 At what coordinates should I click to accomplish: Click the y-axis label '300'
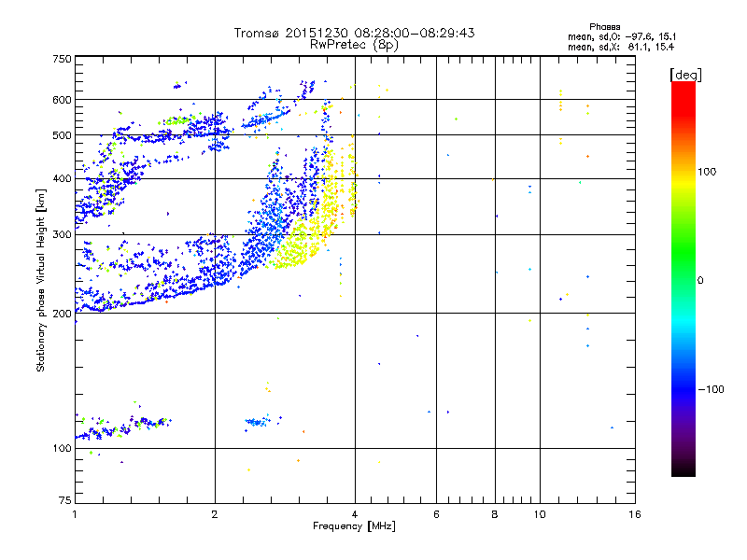click(62, 235)
